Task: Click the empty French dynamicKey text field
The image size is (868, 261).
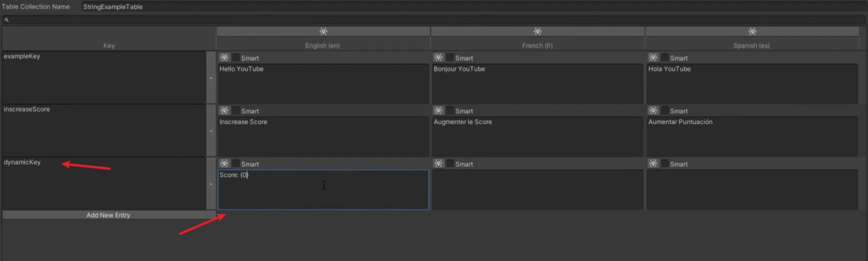Action: point(537,189)
